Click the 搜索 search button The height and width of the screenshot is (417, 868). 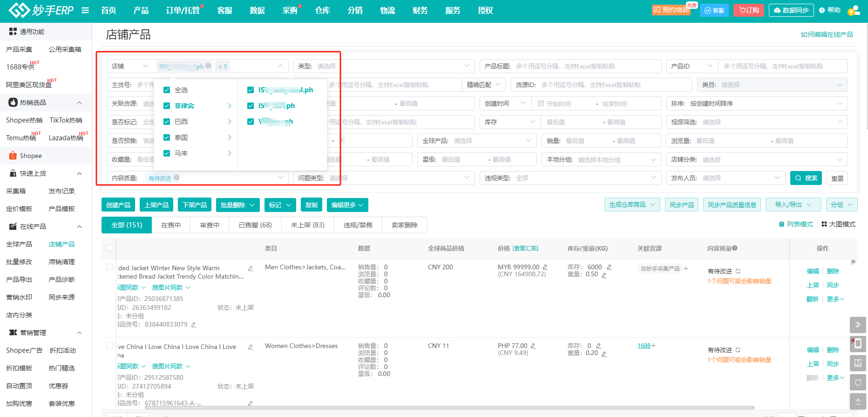[x=806, y=178]
